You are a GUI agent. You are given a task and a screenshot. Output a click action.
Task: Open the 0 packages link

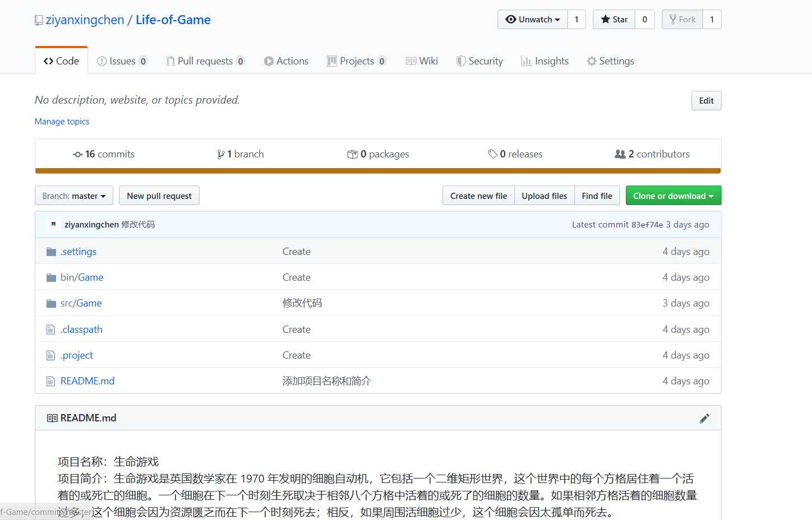(378, 154)
